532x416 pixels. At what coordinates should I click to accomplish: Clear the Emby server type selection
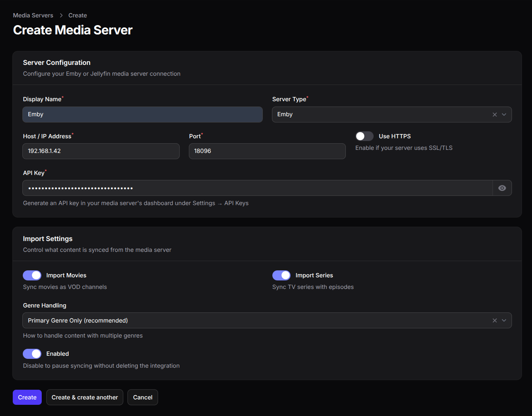point(495,114)
